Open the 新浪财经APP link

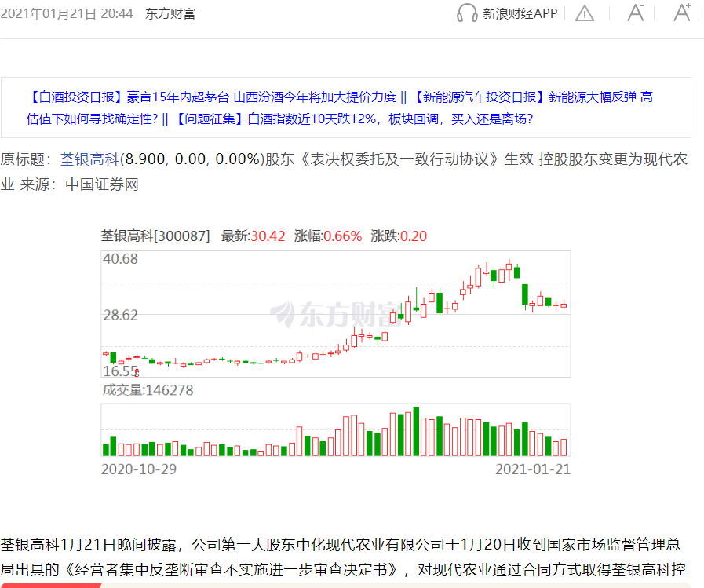point(520,13)
